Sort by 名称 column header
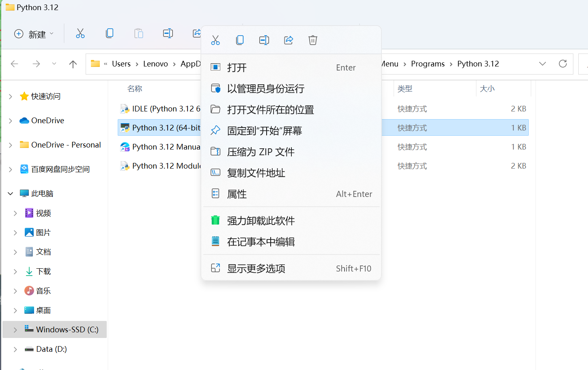588x370 pixels. point(135,89)
